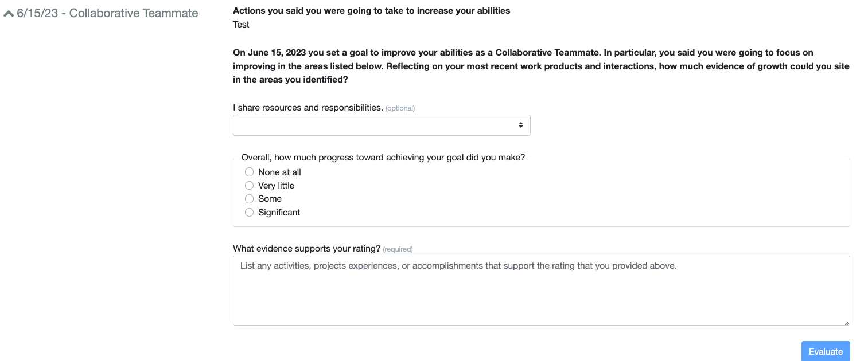Click the "I share resources and responsibilities" label

click(x=308, y=108)
